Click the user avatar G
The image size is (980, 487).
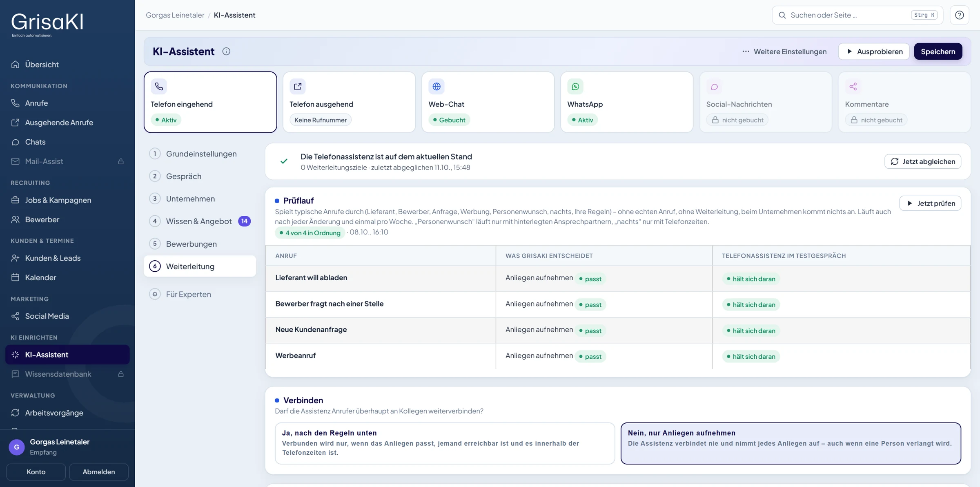tap(17, 447)
